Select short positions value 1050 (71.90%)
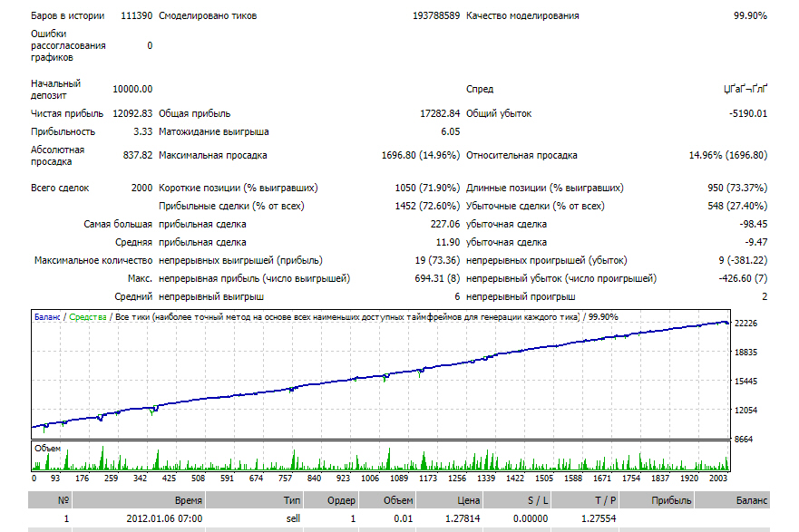This screenshot has width=799, height=532. tap(427, 188)
